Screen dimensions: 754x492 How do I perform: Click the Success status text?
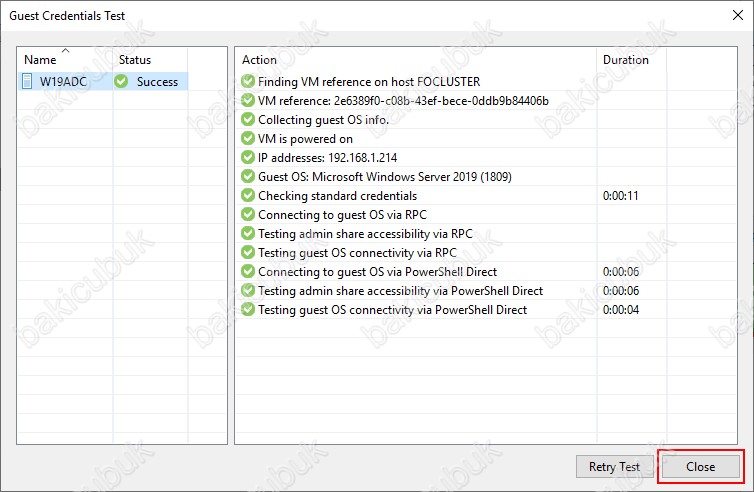157,82
